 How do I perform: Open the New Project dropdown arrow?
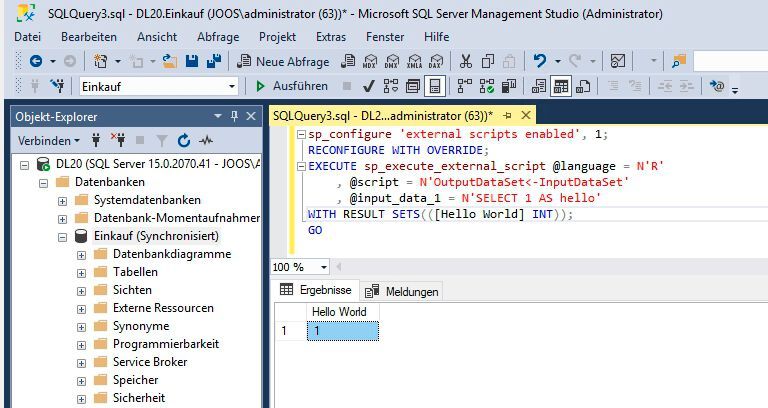click(118, 61)
